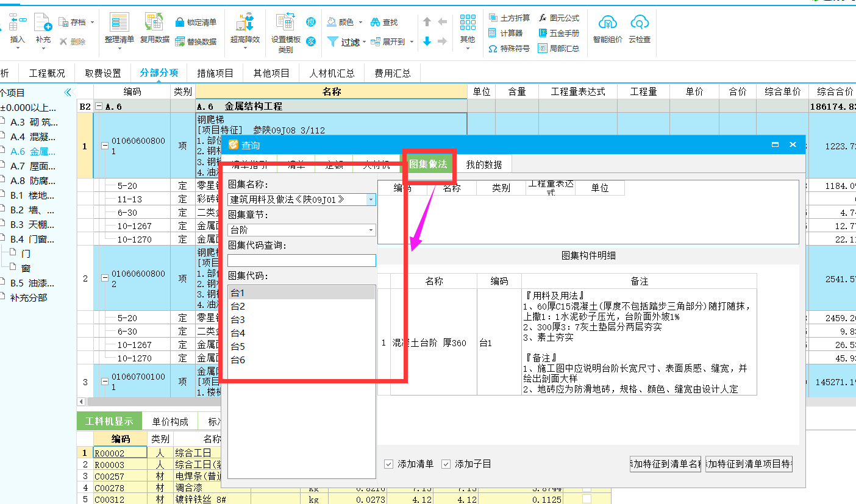Click 添加特征到清单项目特征 button
The width and height of the screenshot is (856, 504).
click(x=749, y=464)
